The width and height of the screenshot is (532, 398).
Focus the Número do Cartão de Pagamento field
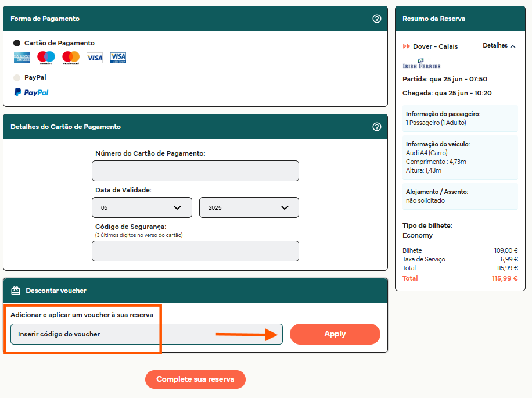(195, 171)
